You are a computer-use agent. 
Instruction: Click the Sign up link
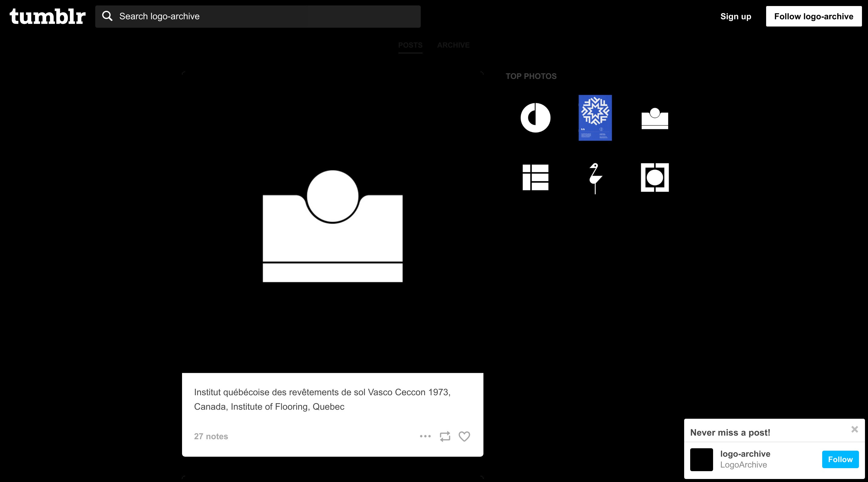point(736,17)
